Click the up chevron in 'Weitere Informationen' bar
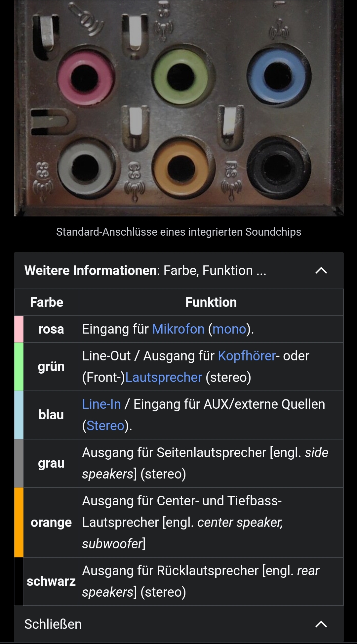357x644 pixels. pyautogui.click(x=321, y=270)
